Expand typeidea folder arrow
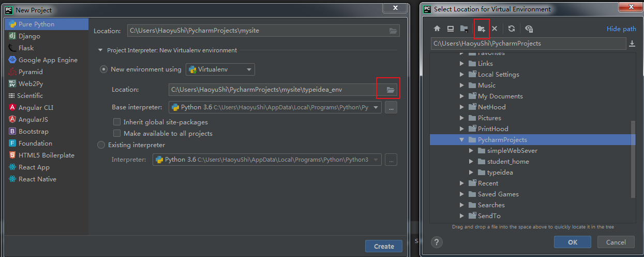The height and width of the screenshot is (257, 644). [471, 173]
